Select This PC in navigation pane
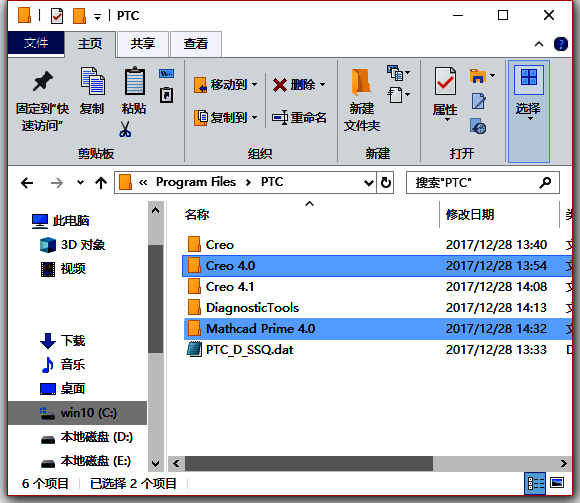Image resolution: width=580 pixels, height=503 pixels. 60,221
